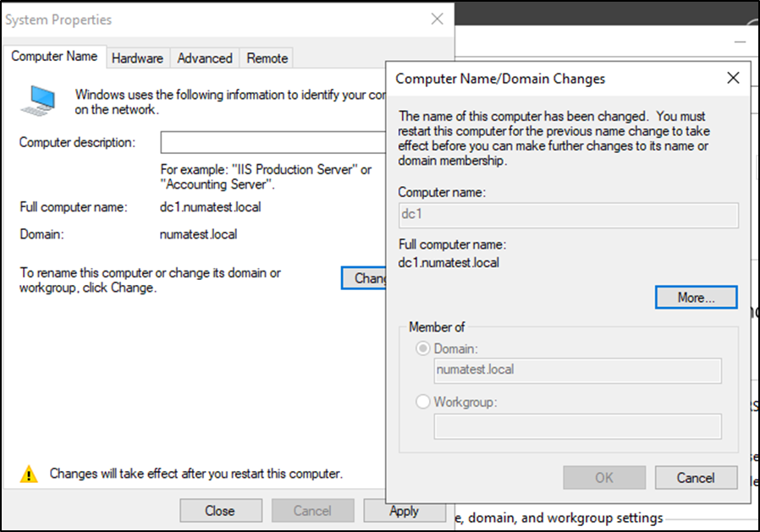Close the System Properties window with X

pyautogui.click(x=437, y=19)
